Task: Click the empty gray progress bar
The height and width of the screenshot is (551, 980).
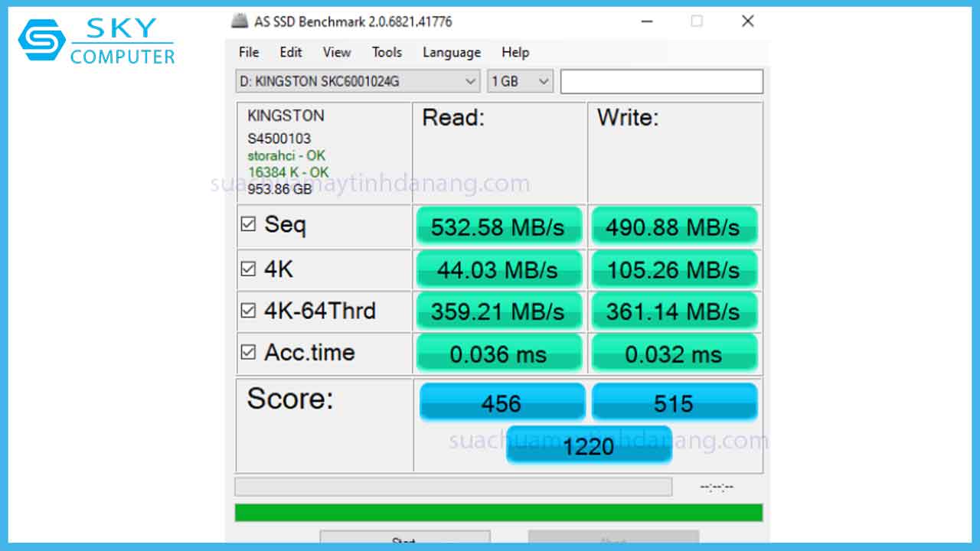Action: tap(453, 487)
